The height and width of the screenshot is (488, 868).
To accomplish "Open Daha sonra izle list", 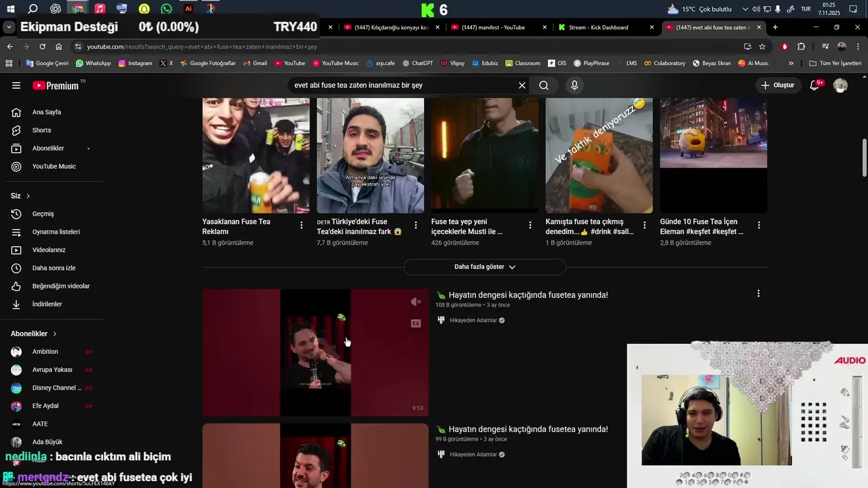I will pos(54,268).
